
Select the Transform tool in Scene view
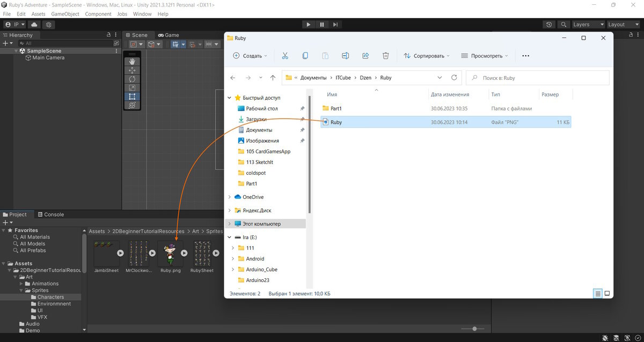[132, 106]
